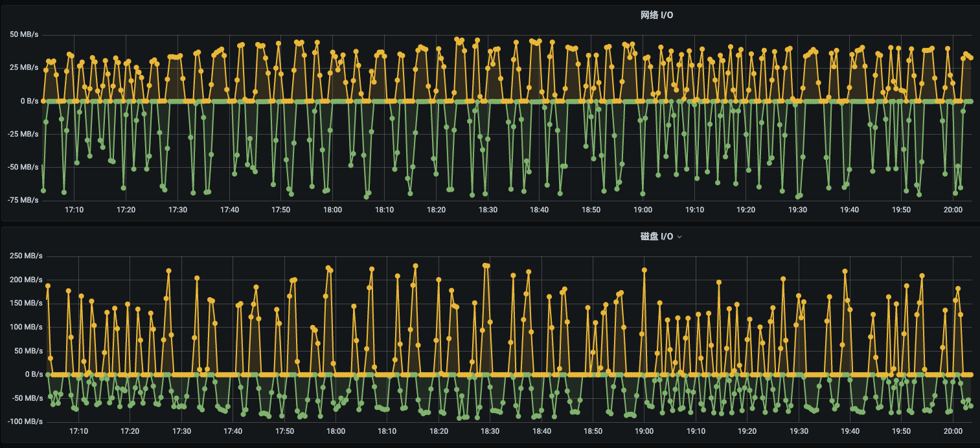The image size is (980, 448).
Task: Click the 网络 I/O panel title
Action: 657,15
